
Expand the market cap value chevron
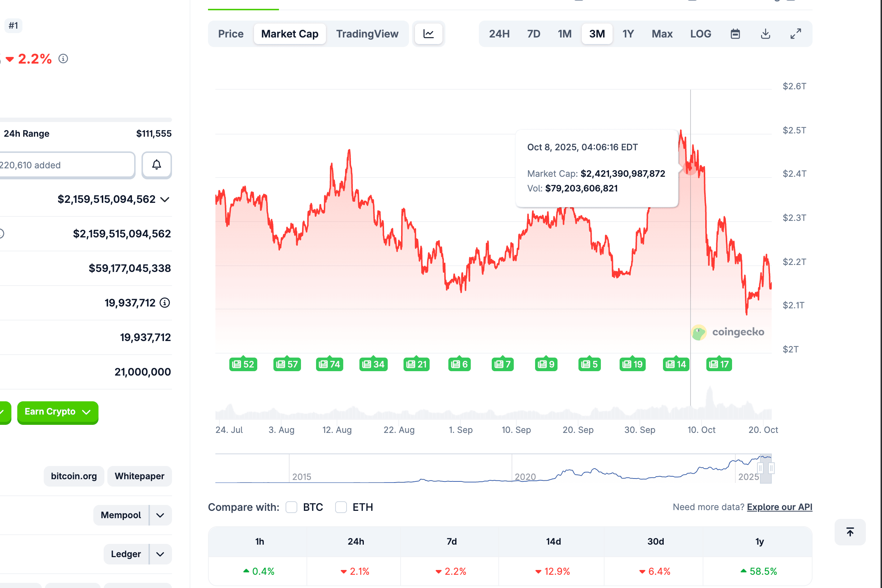[x=165, y=200]
